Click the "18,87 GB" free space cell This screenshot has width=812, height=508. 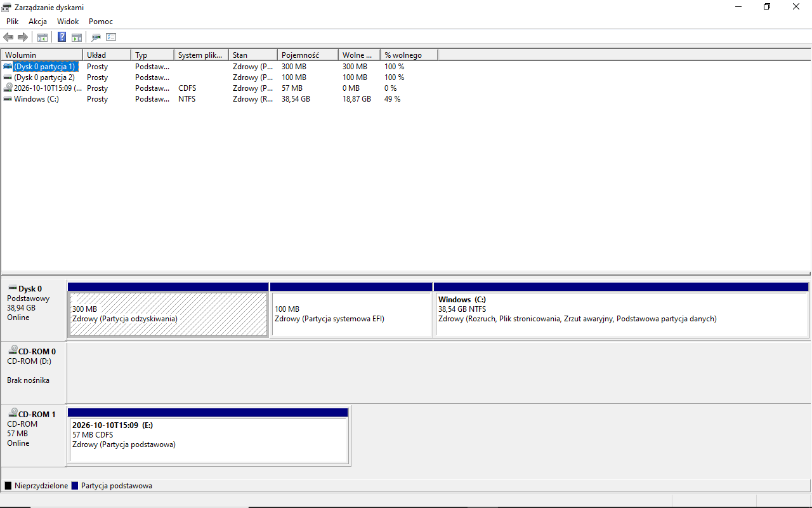click(357, 99)
